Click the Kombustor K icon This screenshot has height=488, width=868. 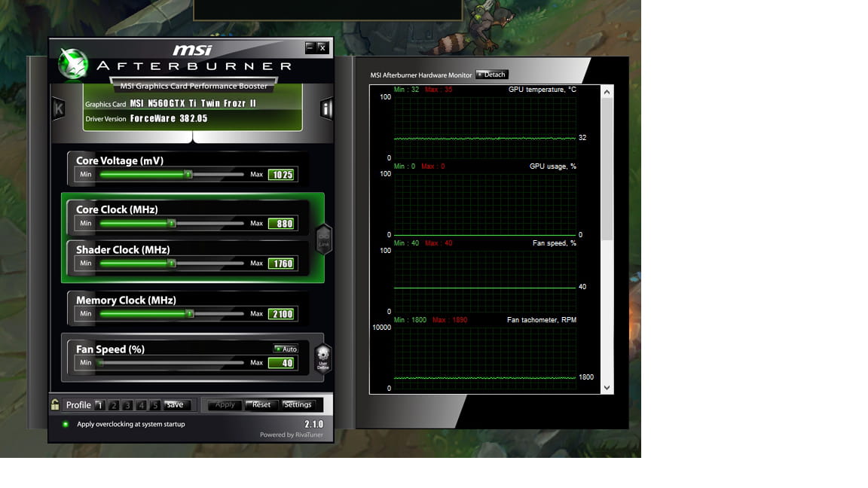pyautogui.click(x=58, y=108)
